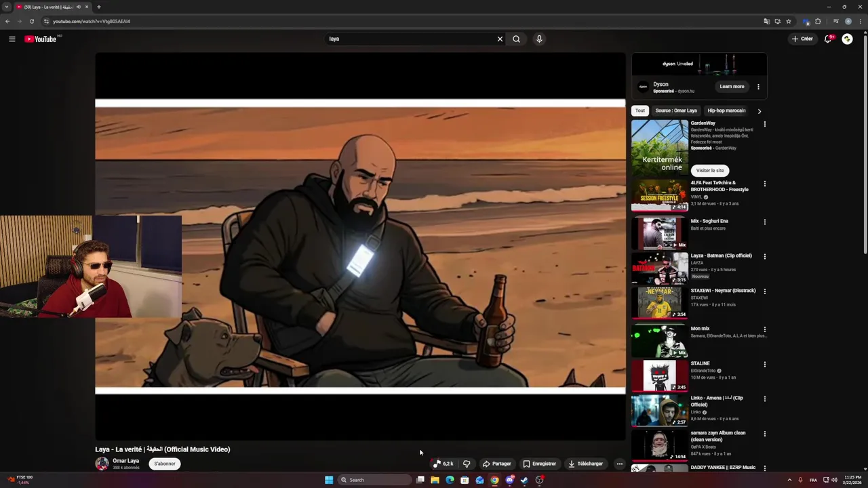The width and height of the screenshot is (868, 488).
Task: Open Steam from the taskbar
Action: click(x=524, y=480)
